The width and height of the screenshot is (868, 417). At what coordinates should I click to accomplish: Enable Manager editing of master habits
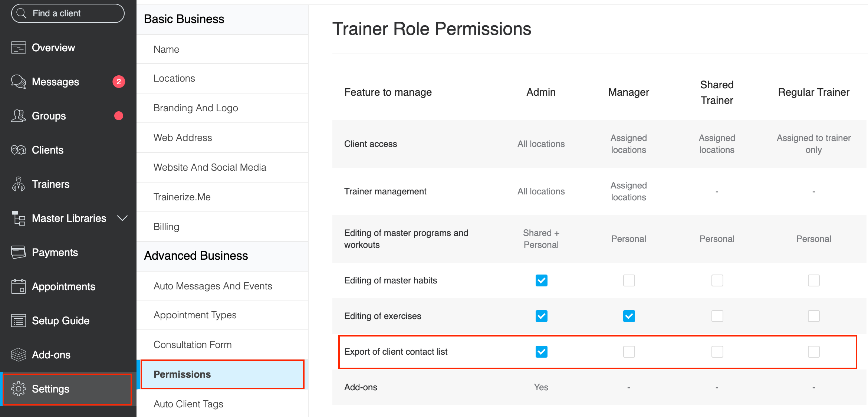coord(629,280)
